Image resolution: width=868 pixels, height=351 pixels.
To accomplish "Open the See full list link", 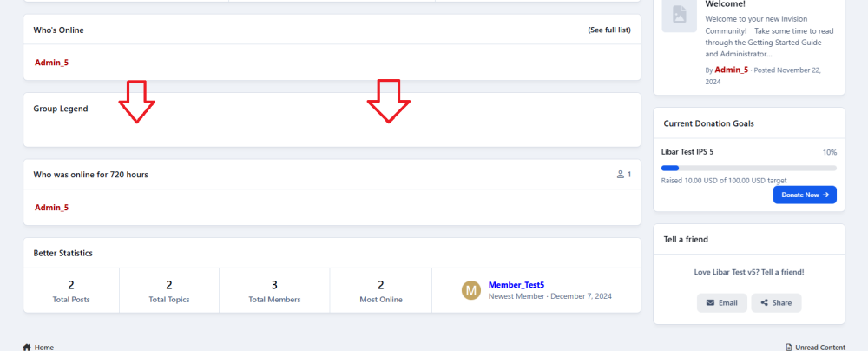I will [608, 30].
